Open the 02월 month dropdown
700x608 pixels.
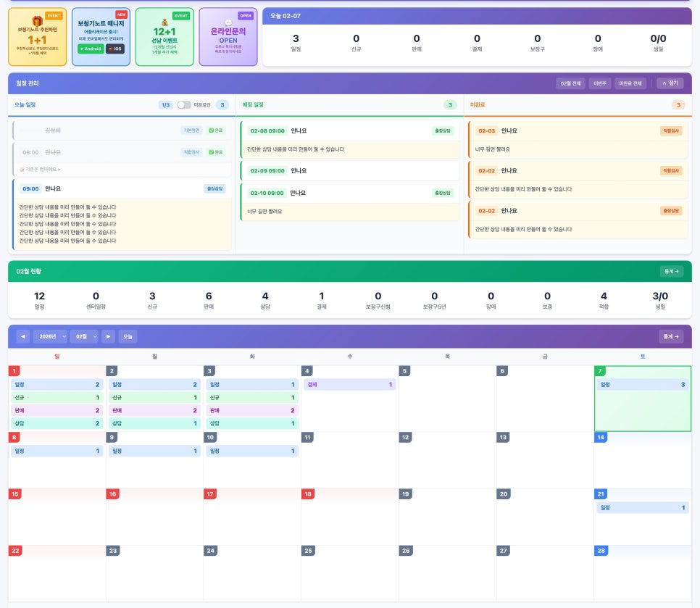point(84,336)
